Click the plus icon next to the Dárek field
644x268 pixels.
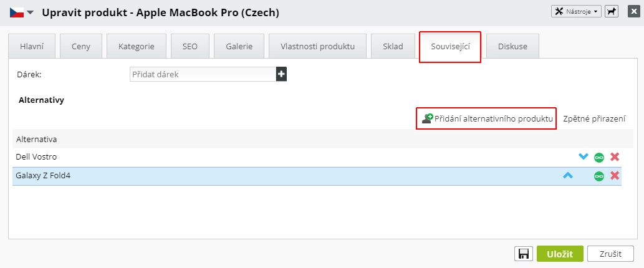pyautogui.click(x=281, y=74)
